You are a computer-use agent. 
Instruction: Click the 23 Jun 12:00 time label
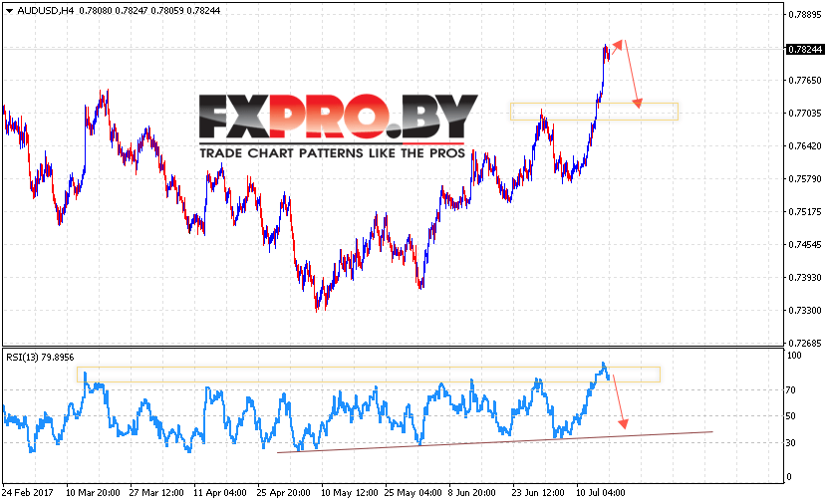coord(538,493)
